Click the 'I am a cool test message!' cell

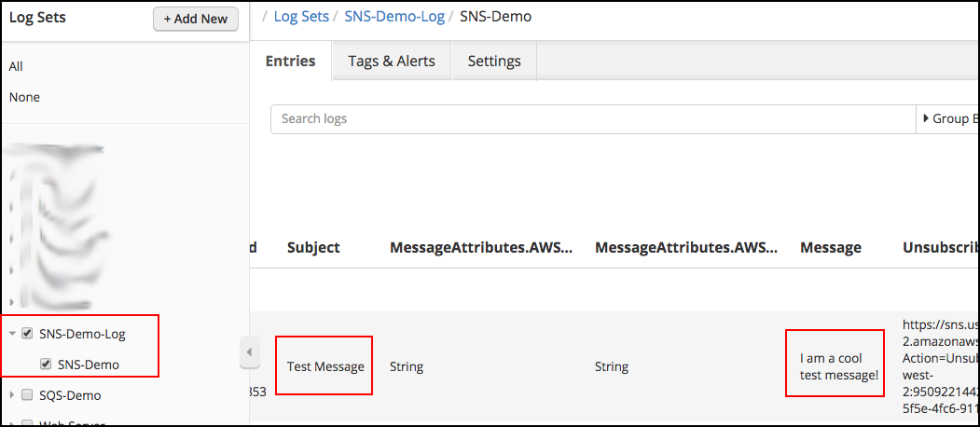[834, 366]
